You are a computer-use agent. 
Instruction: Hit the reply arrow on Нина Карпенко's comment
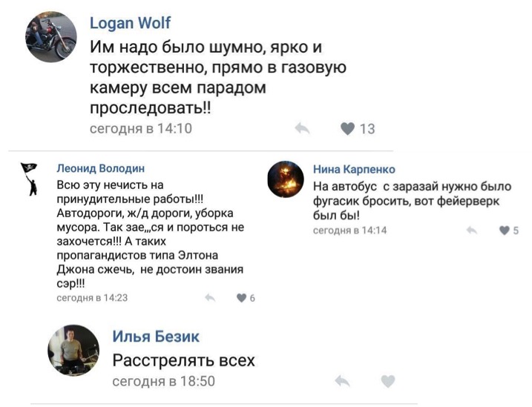[471, 231]
